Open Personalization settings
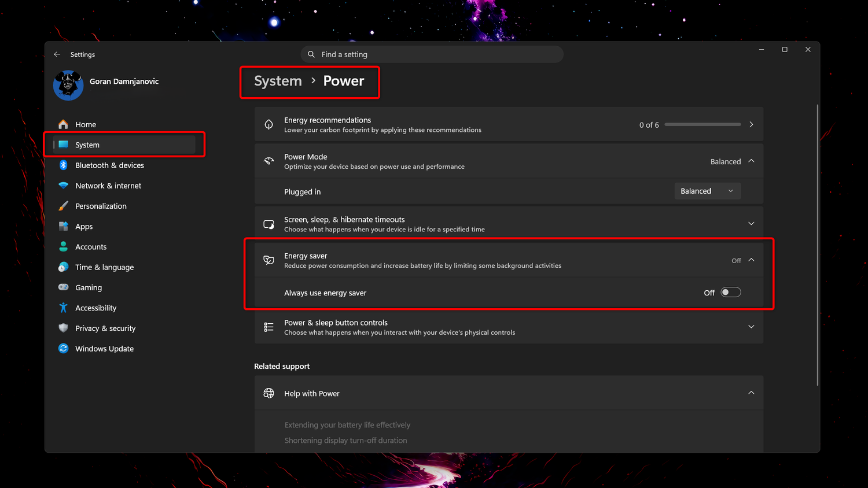This screenshot has width=868, height=488. pyautogui.click(x=124, y=206)
